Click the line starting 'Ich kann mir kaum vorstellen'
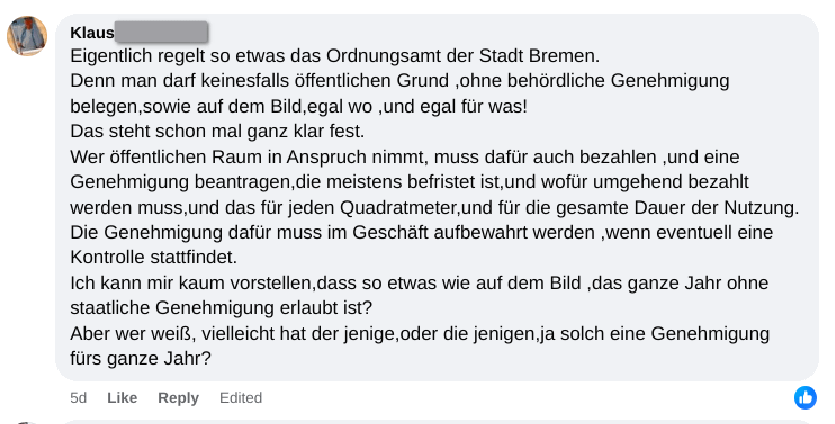 point(419,283)
